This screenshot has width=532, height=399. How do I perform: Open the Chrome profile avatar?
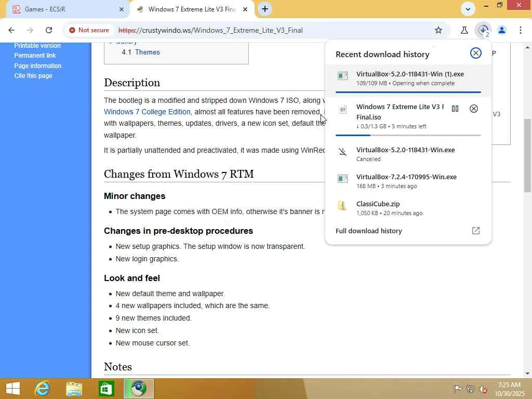[502, 30]
